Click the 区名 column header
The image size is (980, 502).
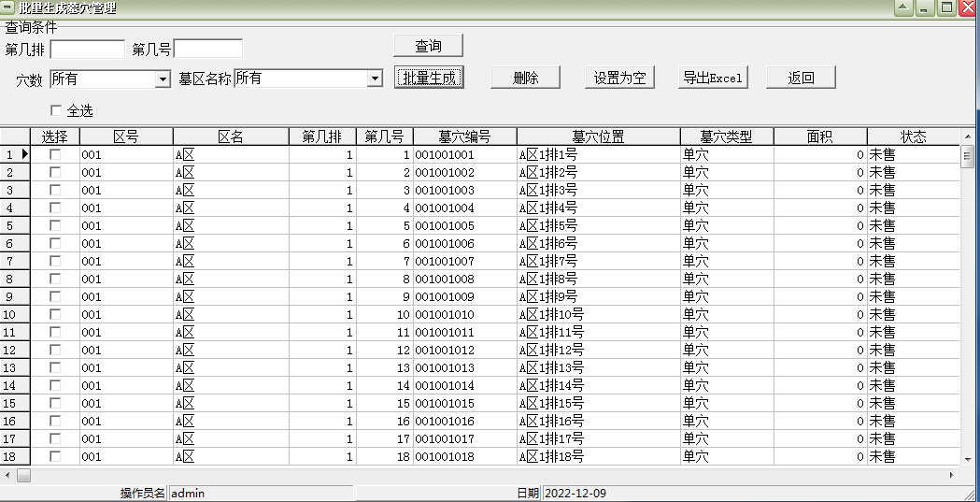click(231, 136)
